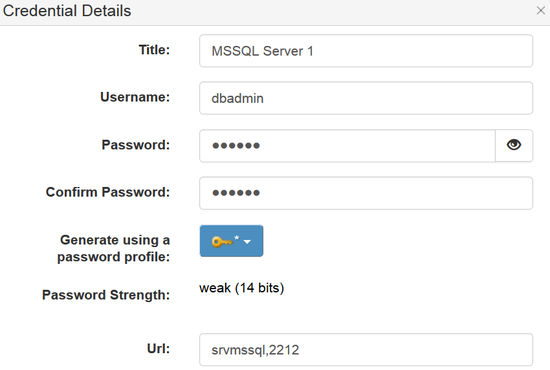Image resolution: width=550 pixels, height=370 pixels.
Task: Click the Title: label
Action: pyautogui.click(x=154, y=50)
